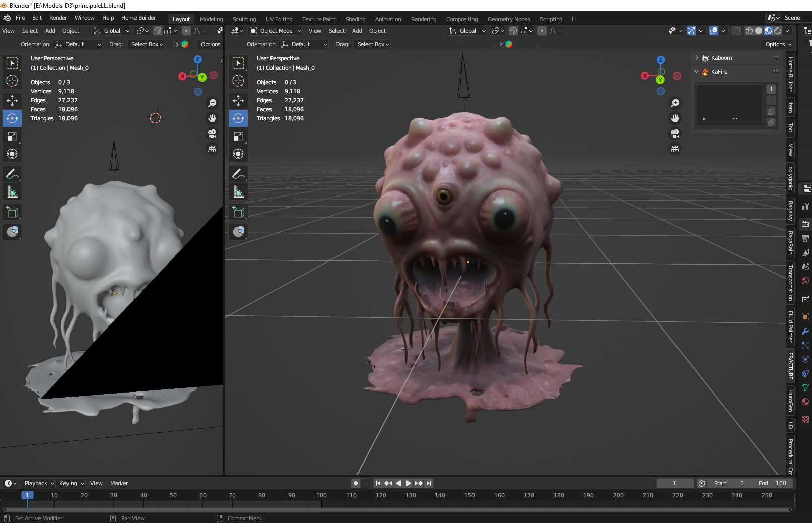Toggle camera view in right viewport
Image resolution: width=812 pixels, height=523 pixels.
[x=675, y=134]
